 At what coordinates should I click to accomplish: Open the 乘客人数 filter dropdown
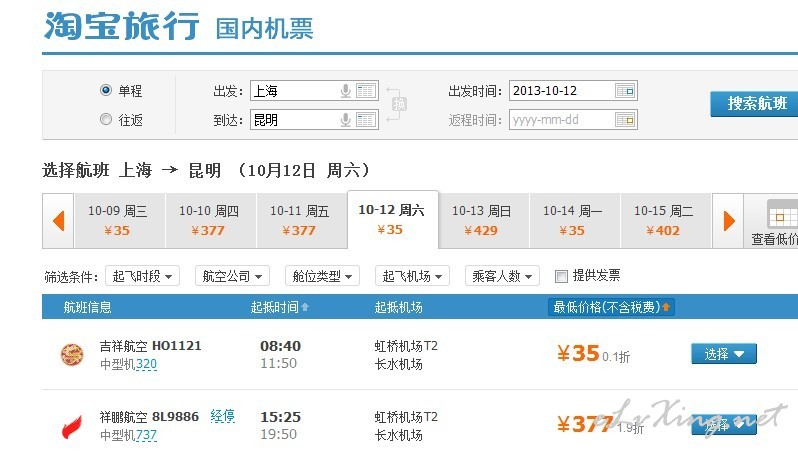(x=502, y=276)
